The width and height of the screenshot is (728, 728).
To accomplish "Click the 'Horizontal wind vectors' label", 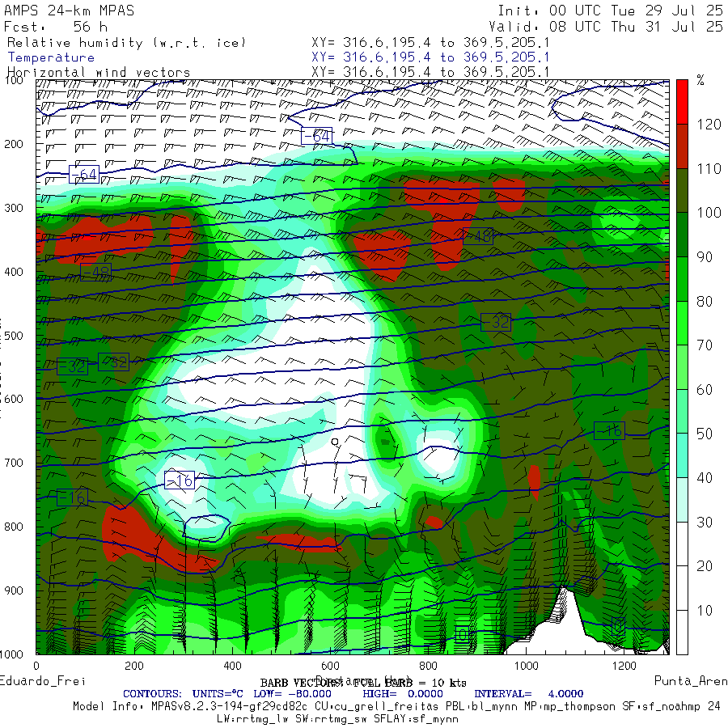I will tap(99, 73).
